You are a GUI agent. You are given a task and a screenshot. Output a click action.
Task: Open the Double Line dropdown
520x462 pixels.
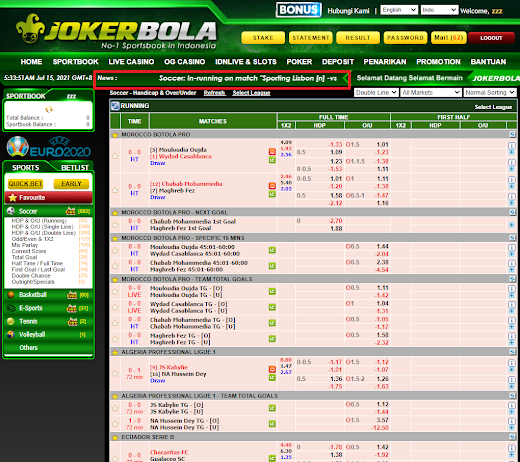tap(376, 92)
